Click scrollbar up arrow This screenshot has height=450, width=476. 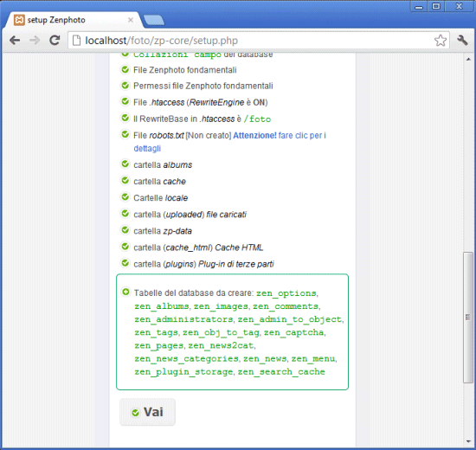(468, 59)
